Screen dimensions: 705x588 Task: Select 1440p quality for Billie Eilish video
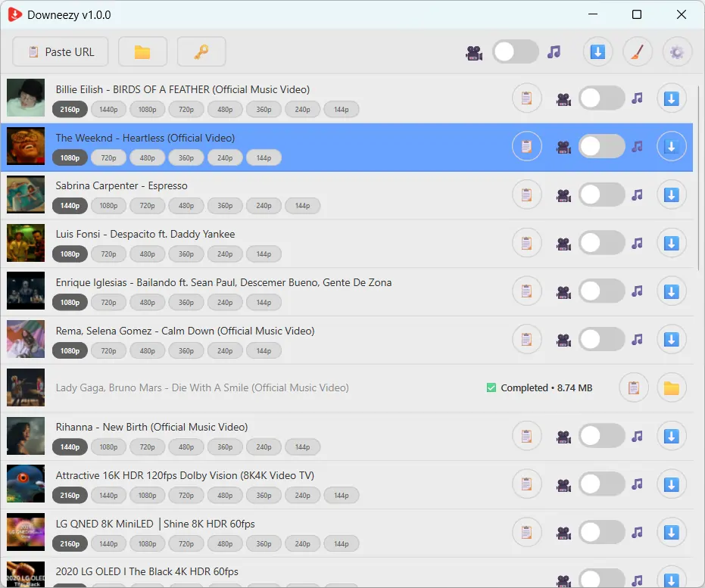(x=108, y=110)
